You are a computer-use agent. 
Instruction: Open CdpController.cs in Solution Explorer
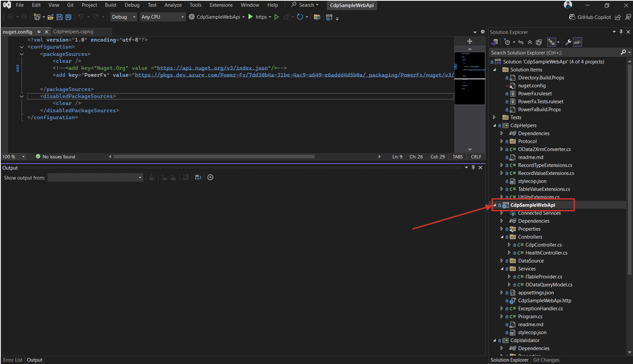click(x=543, y=245)
